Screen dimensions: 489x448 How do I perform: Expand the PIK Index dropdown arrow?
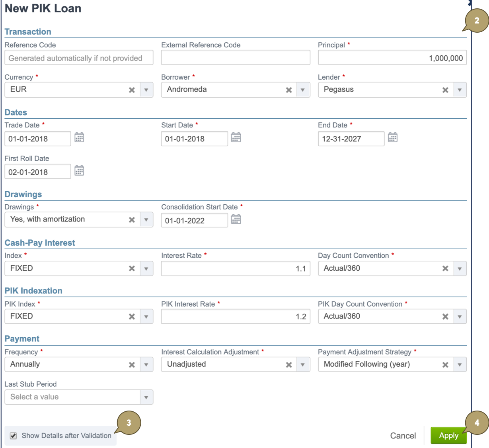pyautogui.click(x=146, y=317)
